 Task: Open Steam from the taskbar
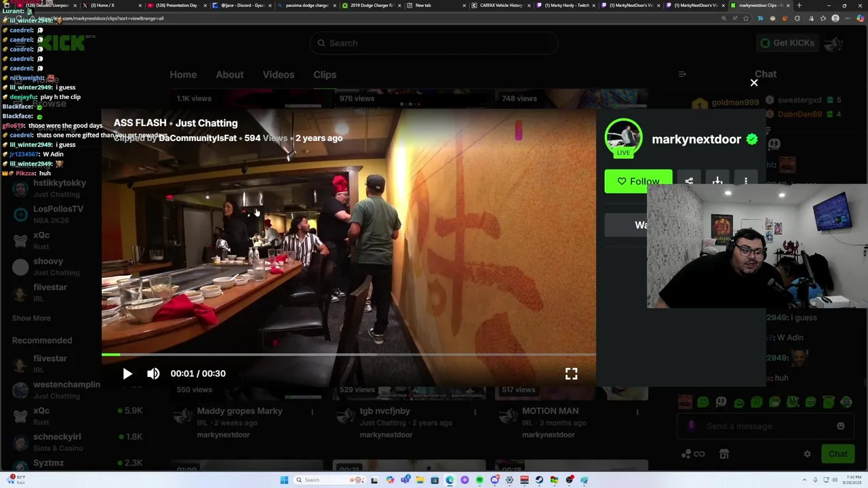tap(539, 480)
